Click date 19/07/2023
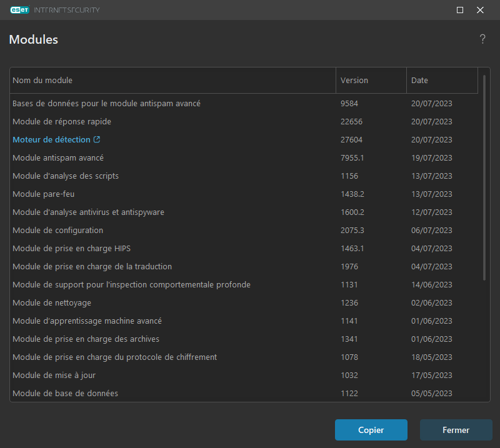The width and height of the screenshot is (500, 448). click(431, 158)
